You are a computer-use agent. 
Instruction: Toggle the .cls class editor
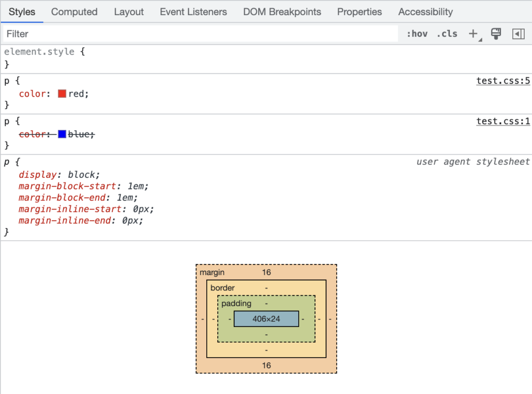[447, 34]
